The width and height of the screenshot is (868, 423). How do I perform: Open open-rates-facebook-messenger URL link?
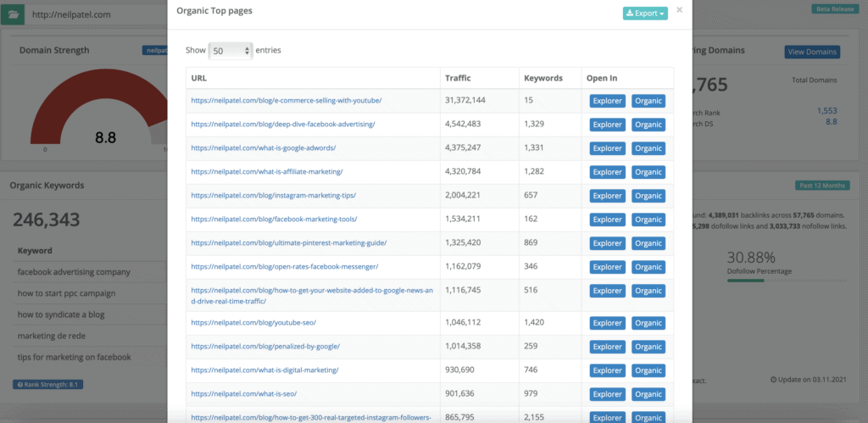(285, 267)
